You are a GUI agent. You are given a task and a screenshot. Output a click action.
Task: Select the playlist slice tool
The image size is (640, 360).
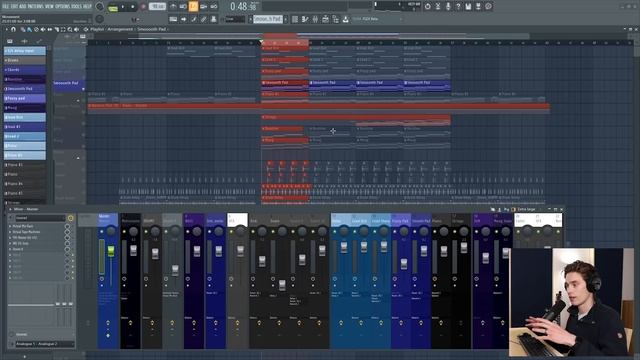click(56, 29)
